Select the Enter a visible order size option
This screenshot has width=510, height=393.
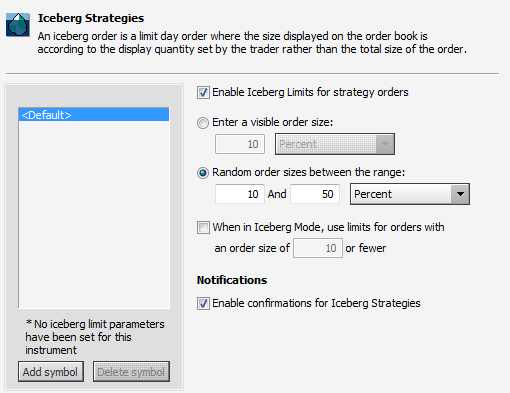tap(203, 123)
